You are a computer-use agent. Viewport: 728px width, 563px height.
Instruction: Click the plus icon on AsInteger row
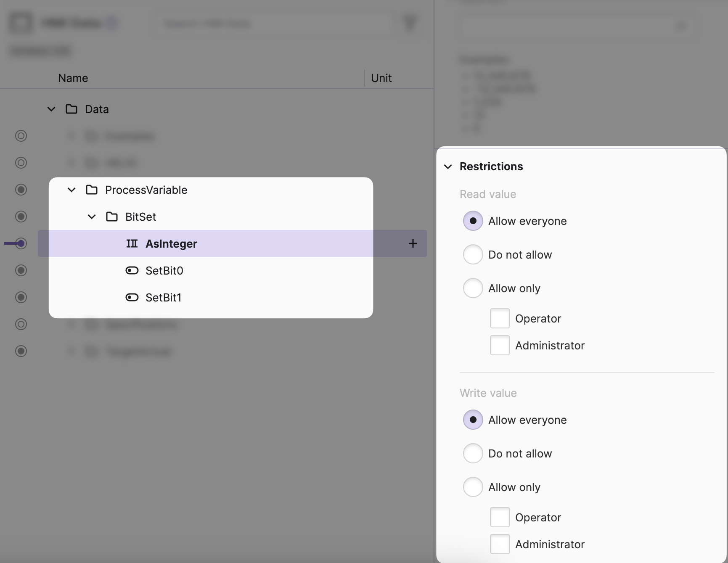413,243
